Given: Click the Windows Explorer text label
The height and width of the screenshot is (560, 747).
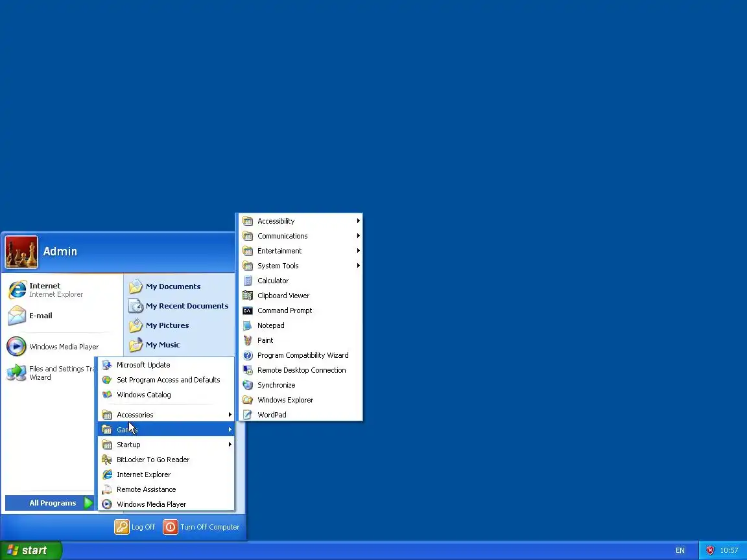Looking at the screenshot, I should coord(285,400).
